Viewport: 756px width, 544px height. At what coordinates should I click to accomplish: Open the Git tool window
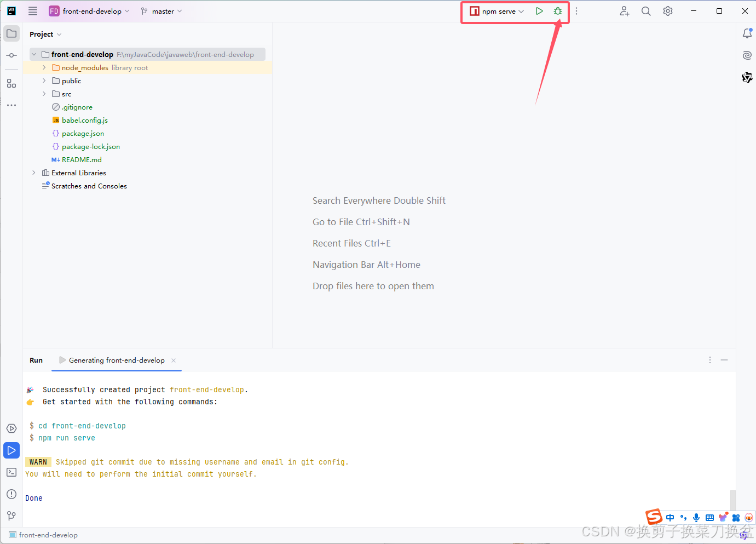pos(11,516)
